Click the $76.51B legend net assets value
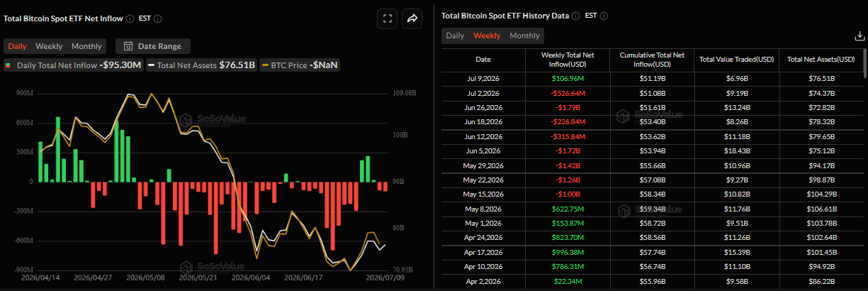 point(237,65)
